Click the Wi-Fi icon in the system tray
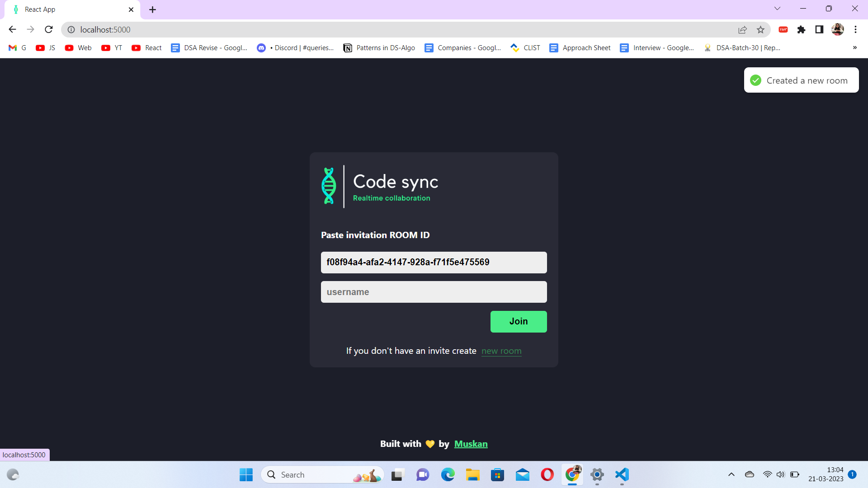Screen dimensions: 868x488 point(768,474)
